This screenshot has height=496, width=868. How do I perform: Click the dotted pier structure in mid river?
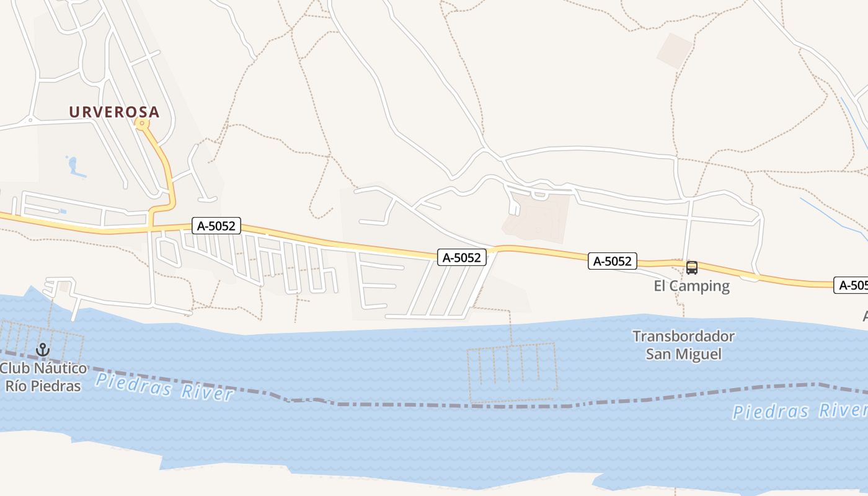pos(512,373)
